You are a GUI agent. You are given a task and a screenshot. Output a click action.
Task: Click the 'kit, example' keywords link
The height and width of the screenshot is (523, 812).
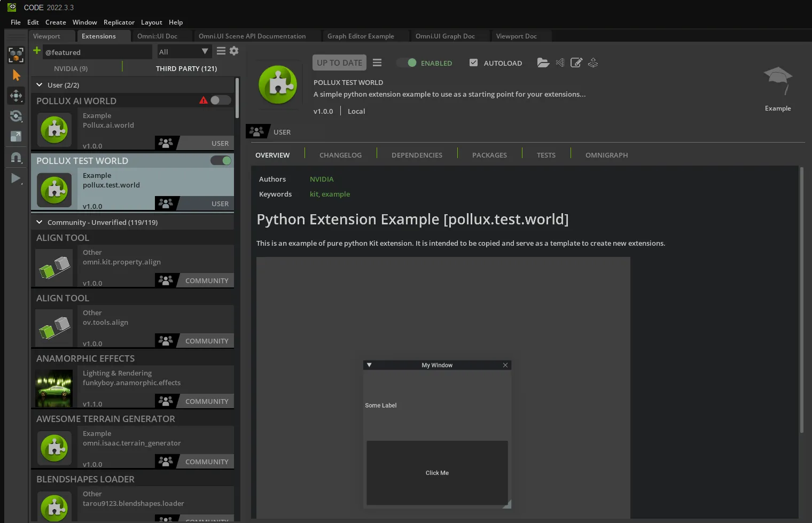tap(330, 194)
